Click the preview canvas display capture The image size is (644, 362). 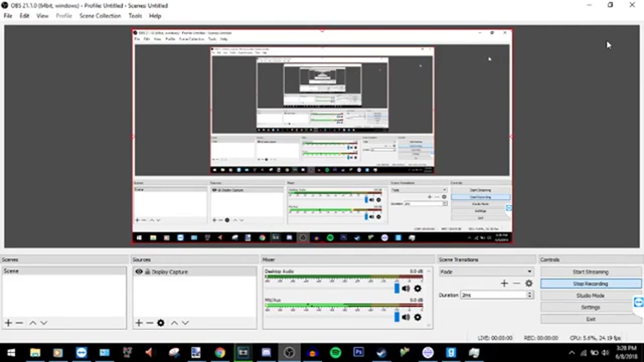click(322, 137)
